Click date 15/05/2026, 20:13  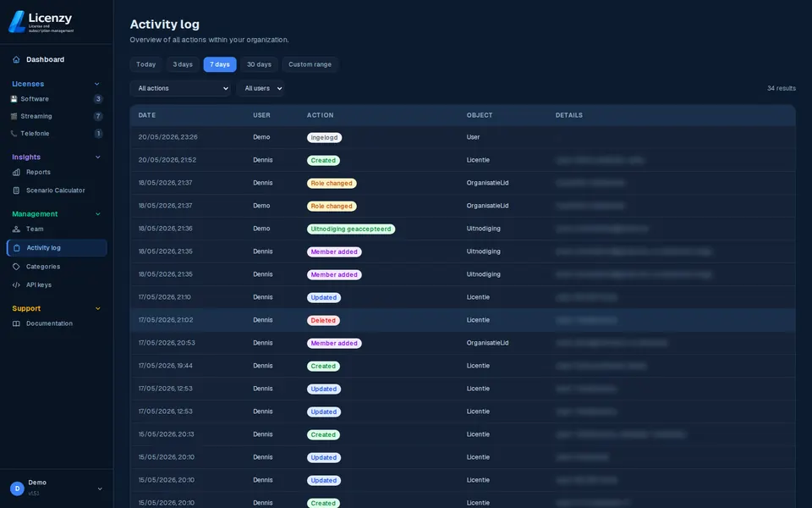[x=167, y=434]
